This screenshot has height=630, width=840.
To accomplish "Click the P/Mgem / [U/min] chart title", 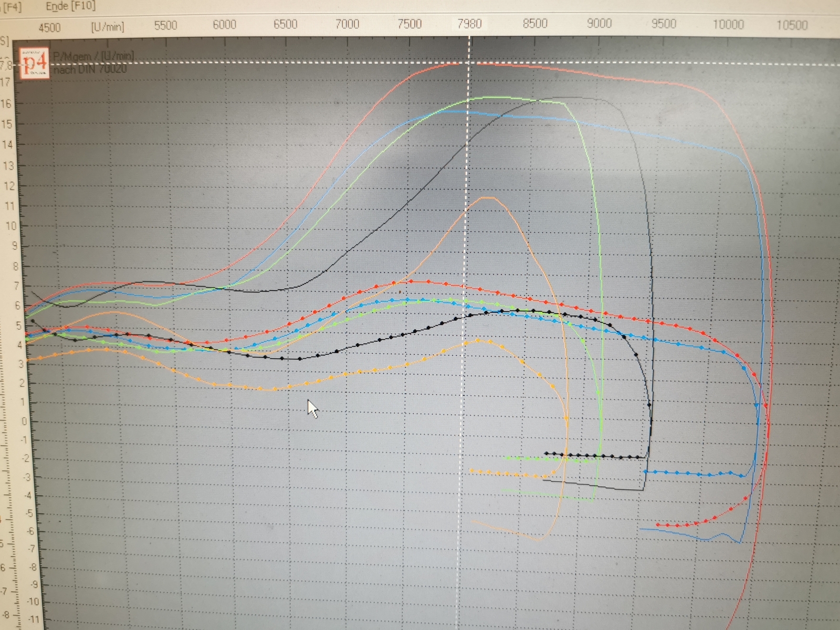I will click(93, 56).
